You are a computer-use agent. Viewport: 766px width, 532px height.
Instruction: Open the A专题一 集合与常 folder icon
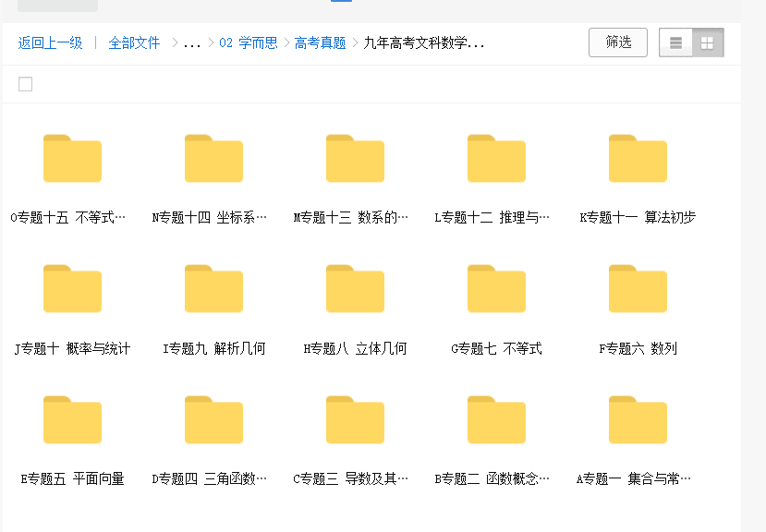tap(638, 419)
